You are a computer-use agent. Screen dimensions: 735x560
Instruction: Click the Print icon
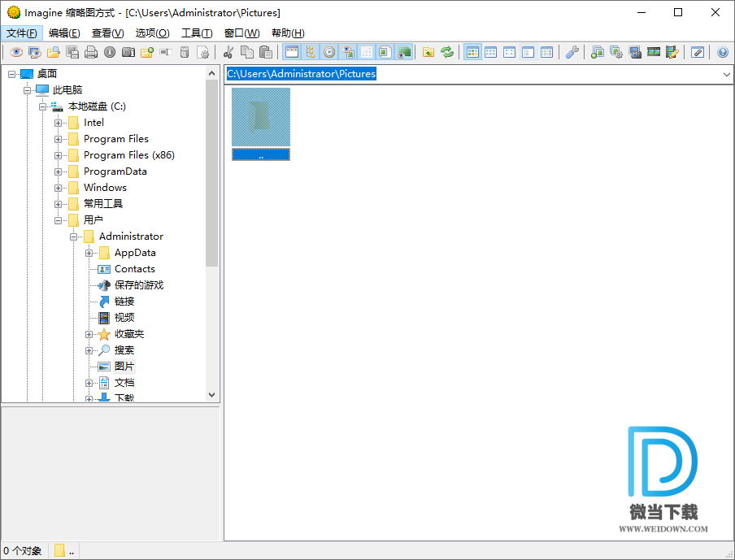click(x=91, y=52)
